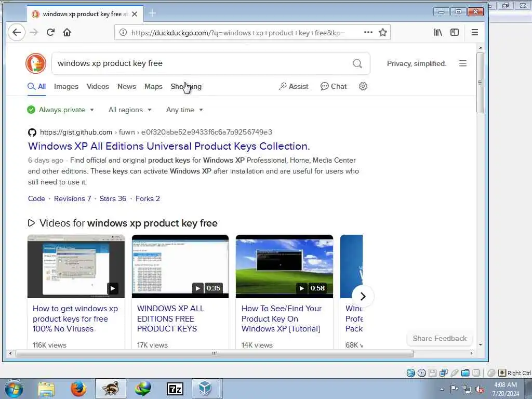Screen dimensions: 532x399
Task: Open How to get windows xp product keys title
Action: [x=75, y=318]
